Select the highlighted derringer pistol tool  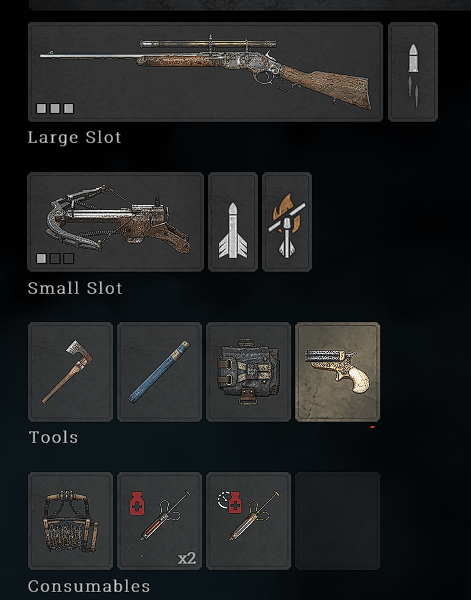tap(337, 372)
